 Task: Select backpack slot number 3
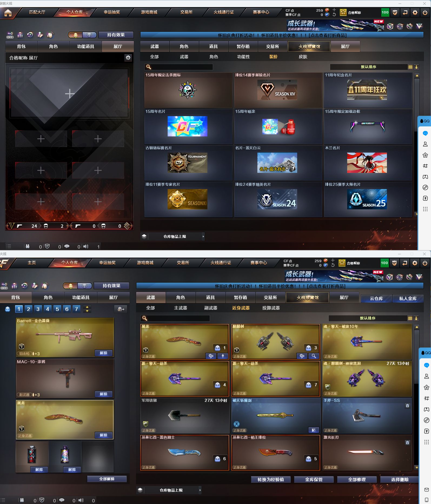click(38, 309)
